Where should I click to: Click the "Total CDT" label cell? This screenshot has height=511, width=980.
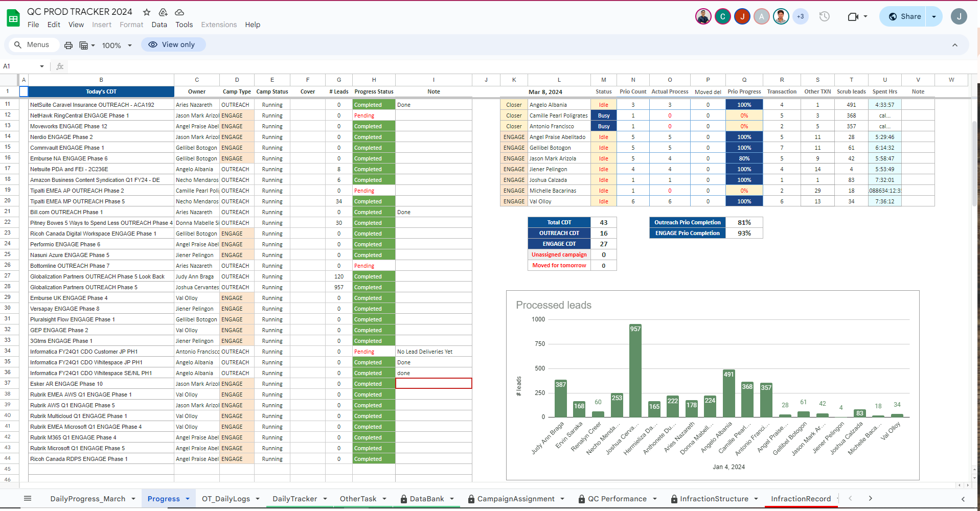(x=559, y=223)
